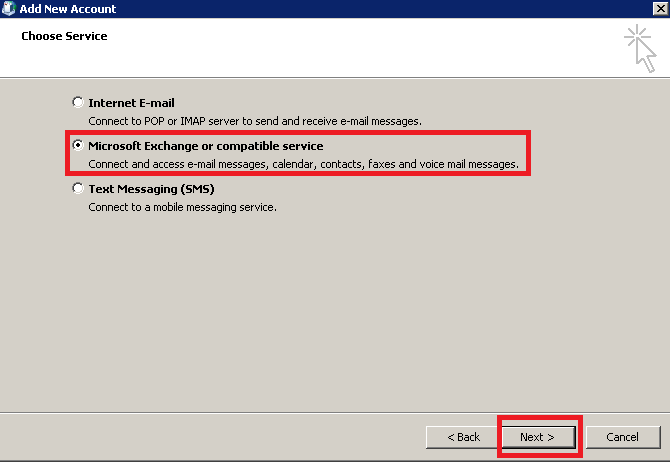Click the Choose Service heading
Screen dimensions: 670x462
(x=64, y=36)
